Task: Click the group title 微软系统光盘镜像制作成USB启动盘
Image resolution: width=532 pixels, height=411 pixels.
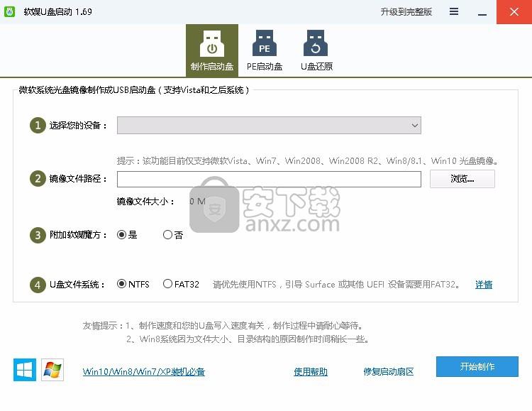Action: click(134, 90)
